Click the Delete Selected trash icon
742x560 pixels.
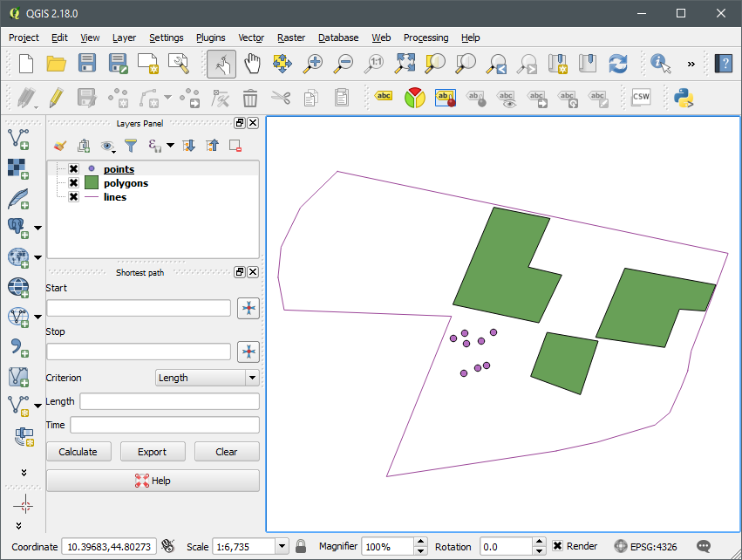pos(250,98)
